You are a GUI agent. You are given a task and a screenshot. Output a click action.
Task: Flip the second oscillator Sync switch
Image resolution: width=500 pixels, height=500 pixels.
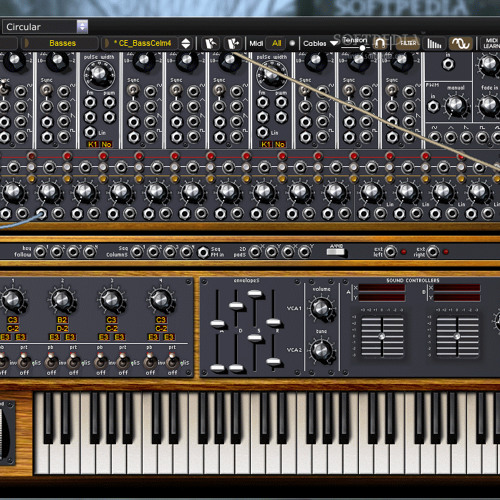(x=46, y=90)
